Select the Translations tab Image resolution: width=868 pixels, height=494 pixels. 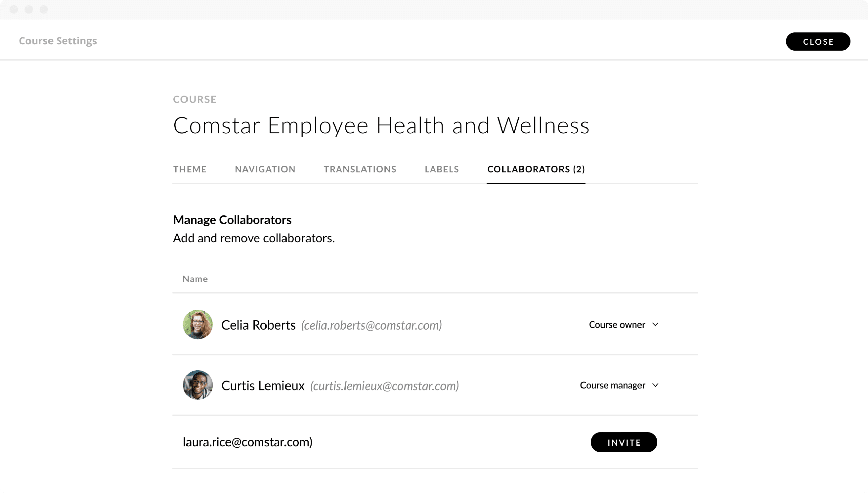click(359, 169)
